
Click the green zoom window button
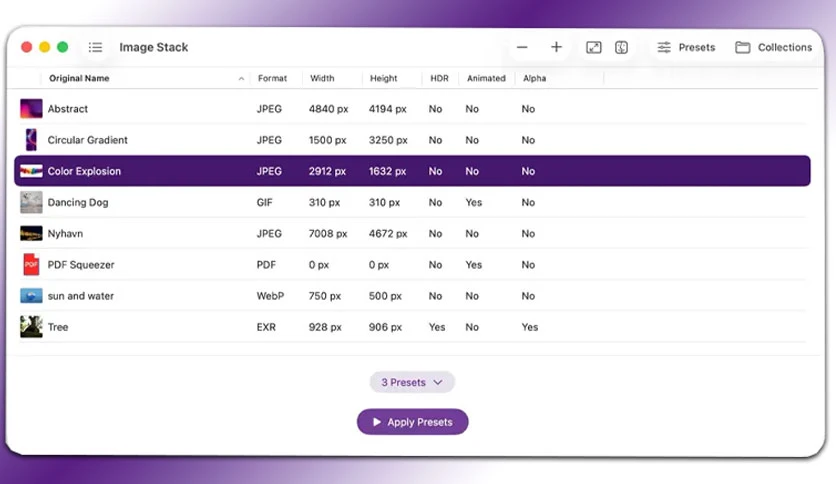pos(62,47)
